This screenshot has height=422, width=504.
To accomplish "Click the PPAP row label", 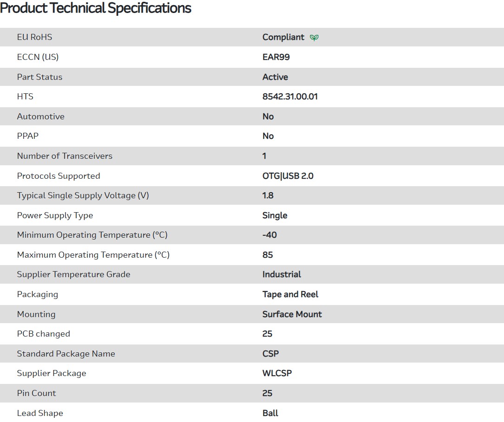I will pyautogui.click(x=28, y=136).
